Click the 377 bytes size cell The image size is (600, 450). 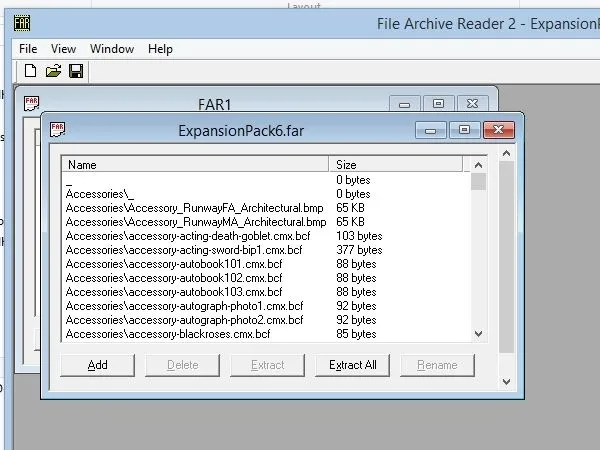tap(359, 250)
